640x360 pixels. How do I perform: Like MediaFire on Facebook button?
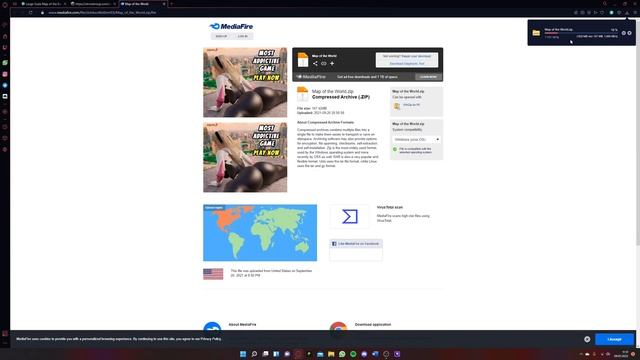[x=356, y=244]
